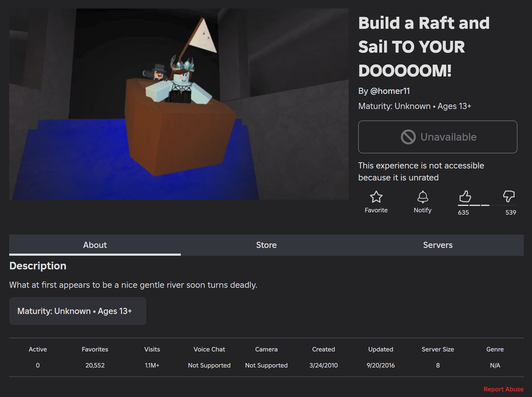Dislike the experience with thumbs down
The image size is (532, 397).
point(508,196)
